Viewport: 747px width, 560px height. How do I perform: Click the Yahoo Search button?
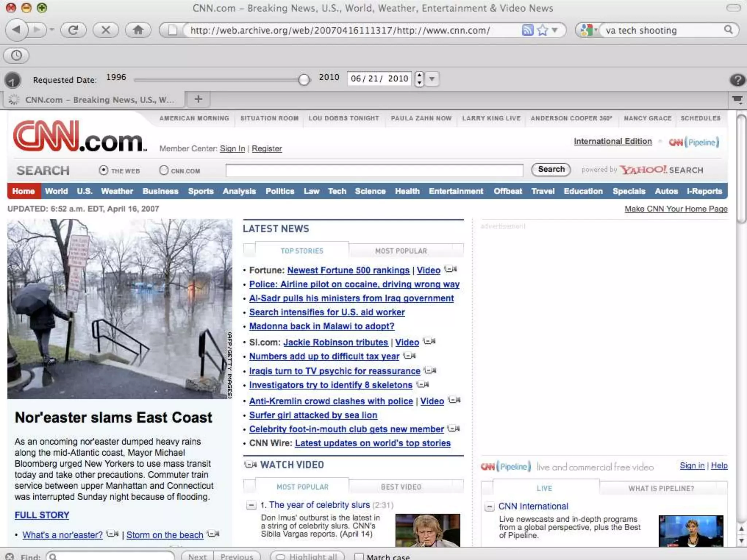point(551,170)
